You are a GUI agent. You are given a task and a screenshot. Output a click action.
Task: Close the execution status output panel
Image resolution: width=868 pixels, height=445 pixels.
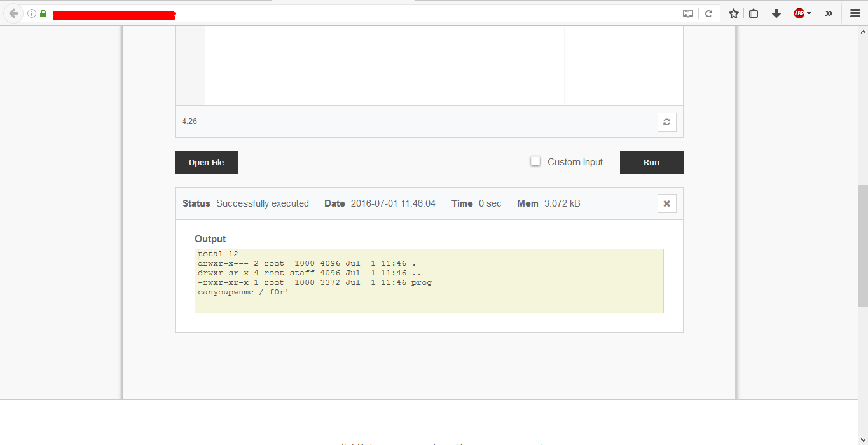[666, 203]
